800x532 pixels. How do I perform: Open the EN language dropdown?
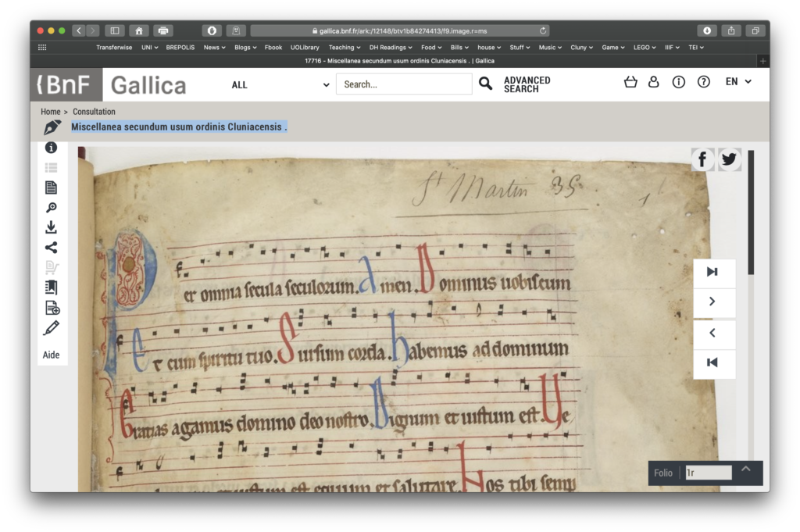point(738,80)
